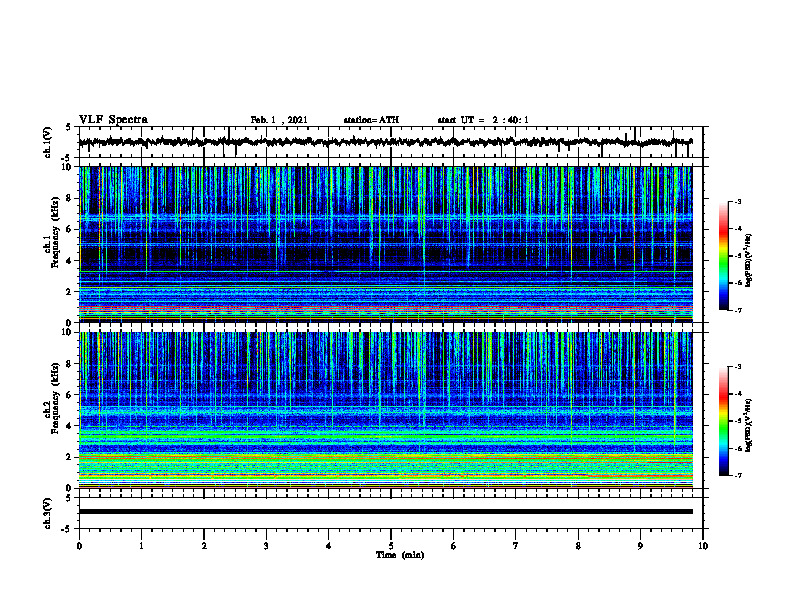Click time axis tick label "4"
The height and width of the screenshot is (612, 792).
click(x=329, y=546)
